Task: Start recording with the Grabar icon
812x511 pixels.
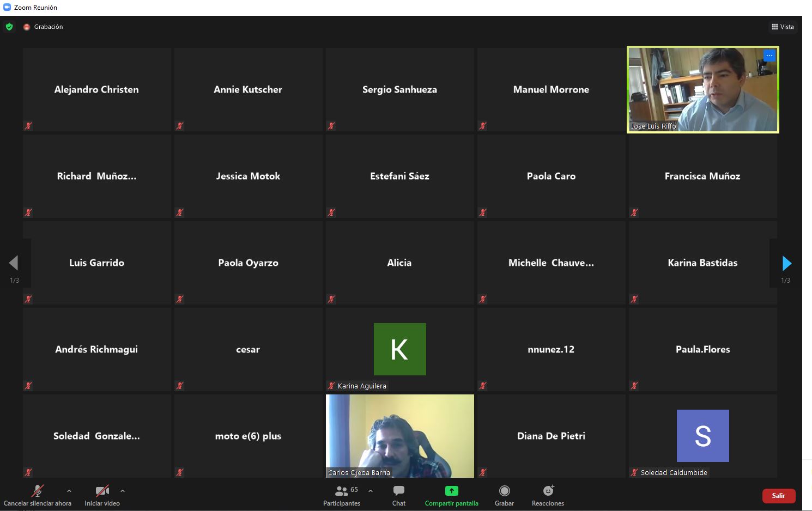Action: pos(504,491)
